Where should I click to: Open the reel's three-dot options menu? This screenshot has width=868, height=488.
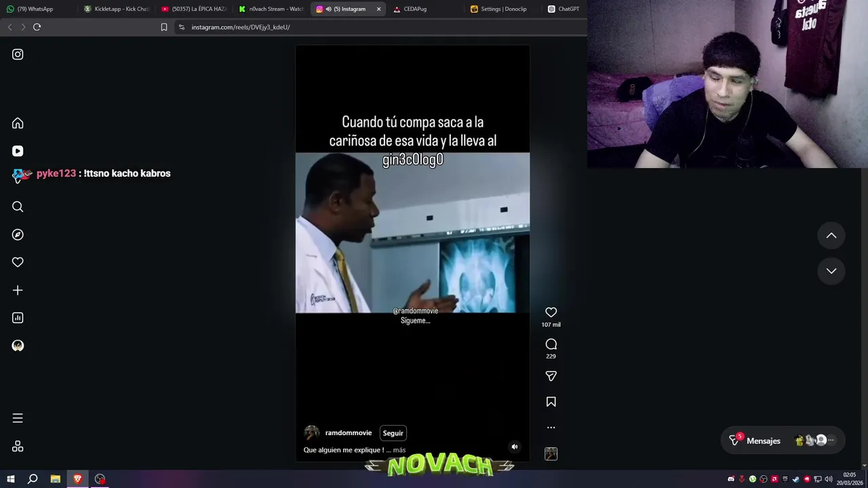(551, 428)
